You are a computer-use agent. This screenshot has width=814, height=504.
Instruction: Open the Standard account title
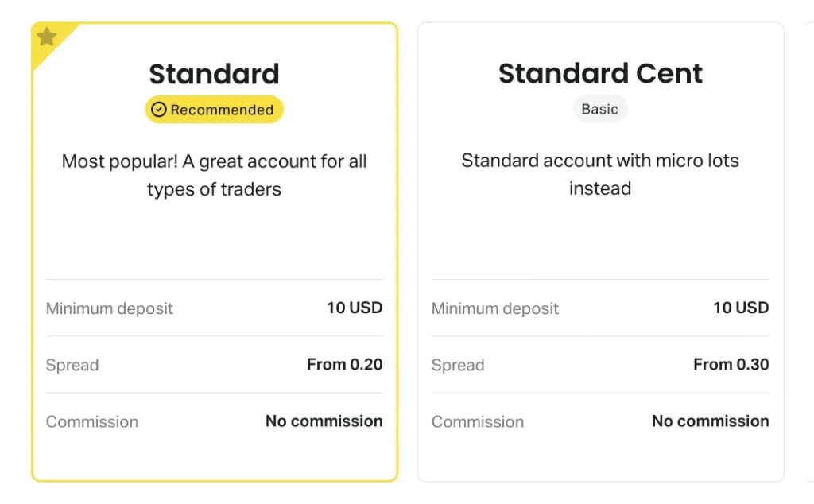(214, 74)
